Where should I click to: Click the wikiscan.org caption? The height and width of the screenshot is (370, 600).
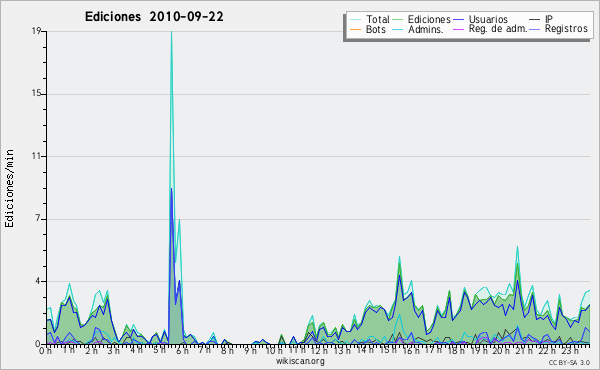pyautogui.click(x=300, y=361)
